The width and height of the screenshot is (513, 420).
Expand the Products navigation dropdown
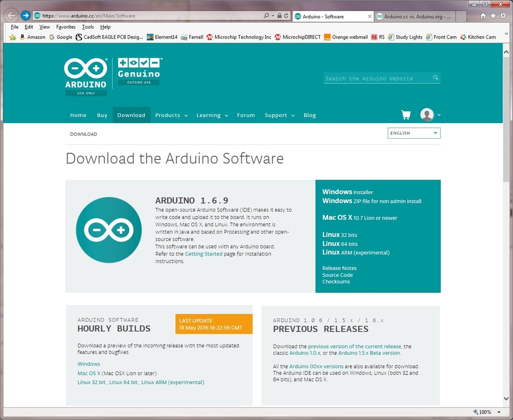tap(171, 115)
